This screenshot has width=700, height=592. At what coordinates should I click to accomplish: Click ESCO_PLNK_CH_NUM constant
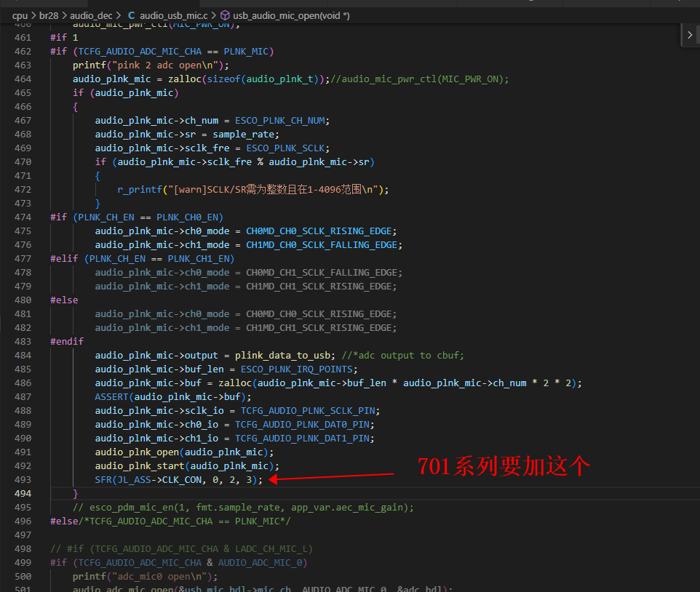click(280, 121)
